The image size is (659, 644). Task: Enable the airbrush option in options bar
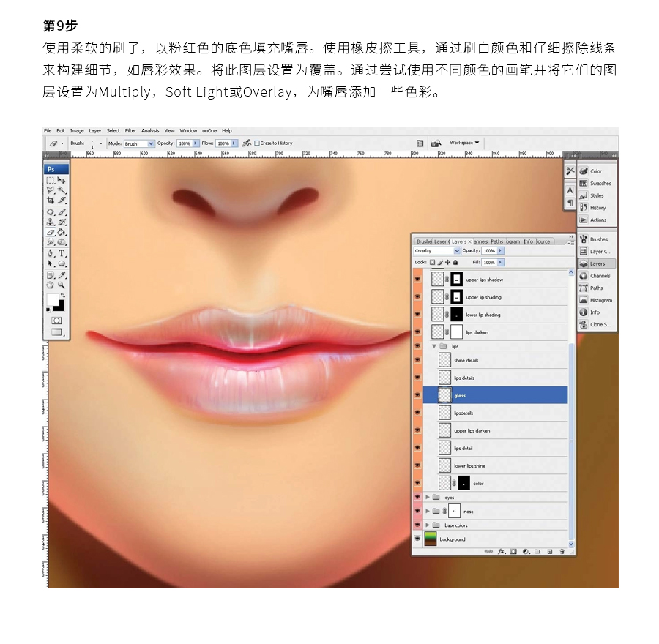[x=247, y=143]
